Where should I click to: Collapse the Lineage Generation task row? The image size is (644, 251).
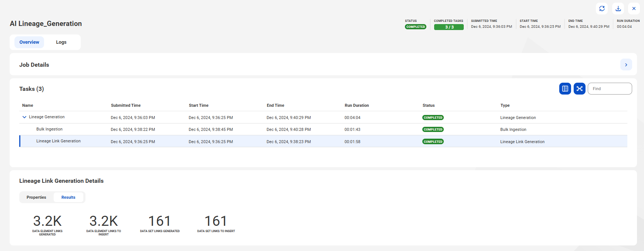click(24, 117)
